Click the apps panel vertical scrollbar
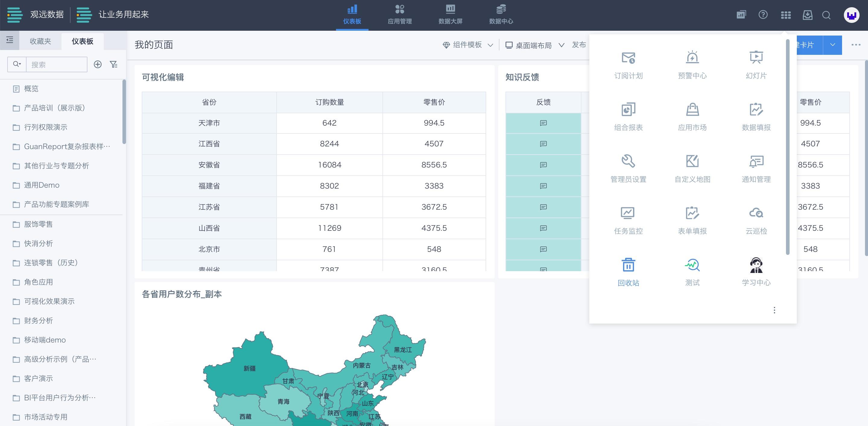Screen dimensions: 868x426 (787, 147)
